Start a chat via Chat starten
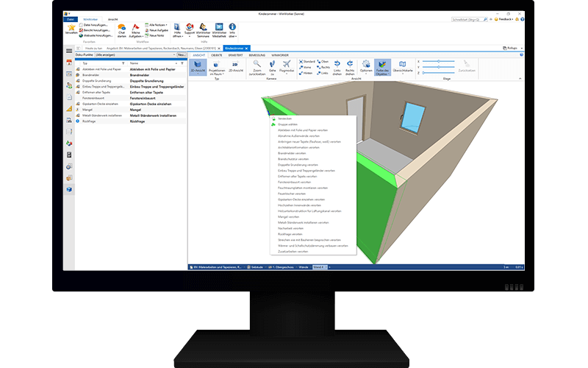The width and height of the screenshot is (588, 368). pyautogui.click(x=121, y=29)
